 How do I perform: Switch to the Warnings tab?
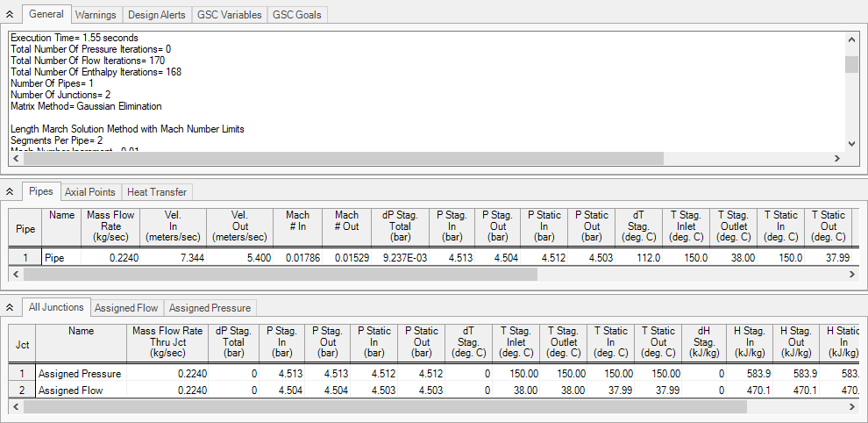coord(96,15)
